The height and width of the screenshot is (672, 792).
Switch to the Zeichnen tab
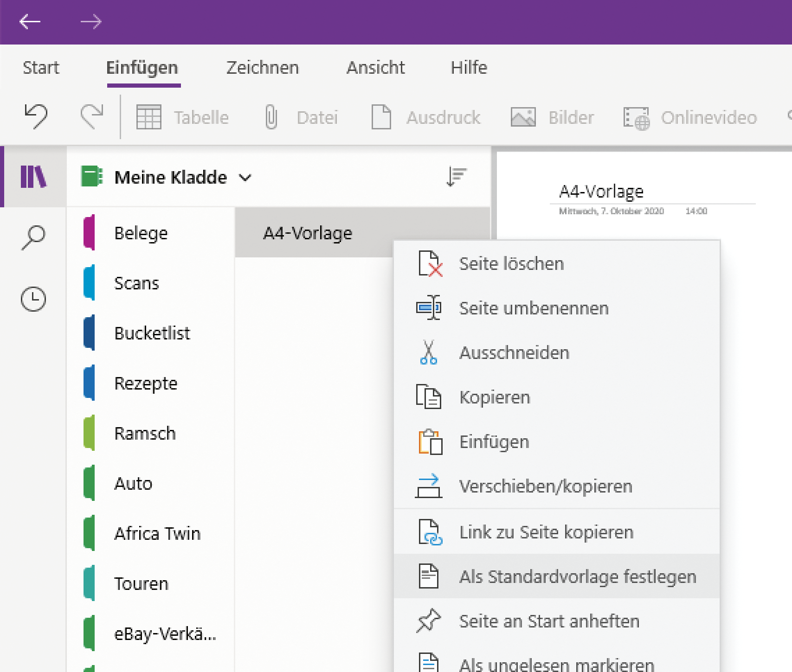[263, 68]
